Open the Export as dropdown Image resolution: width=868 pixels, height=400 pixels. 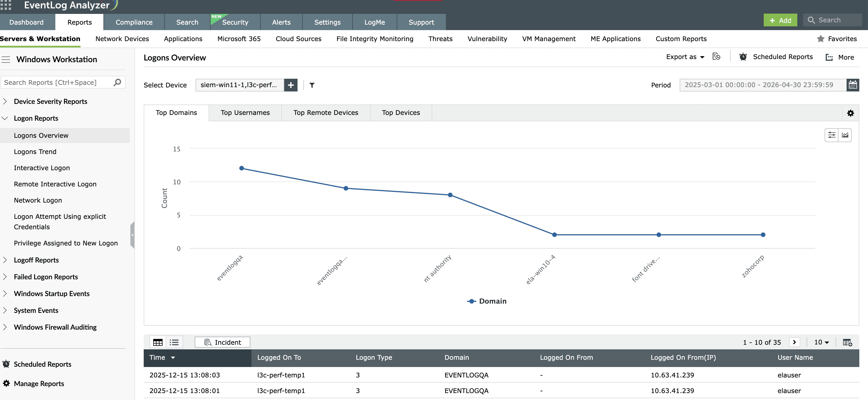[685, 57]
